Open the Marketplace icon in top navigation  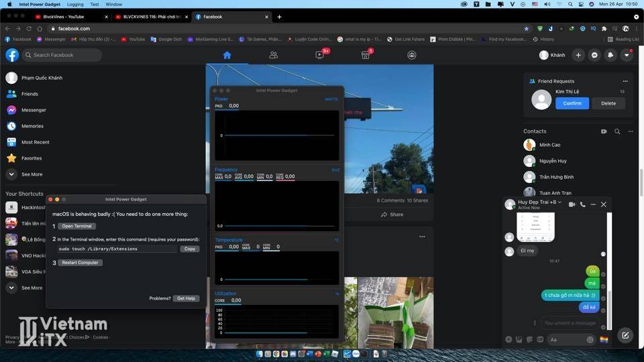coord(366,55)
